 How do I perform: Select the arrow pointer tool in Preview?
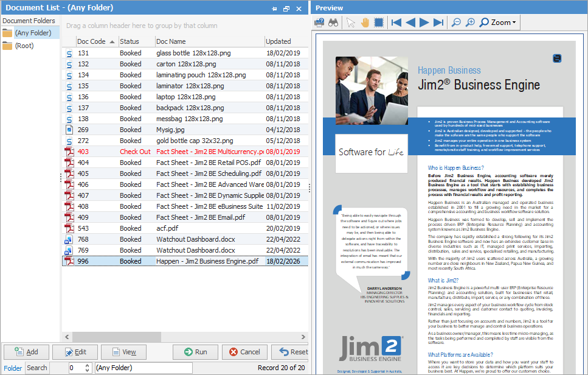coord(351,23)
